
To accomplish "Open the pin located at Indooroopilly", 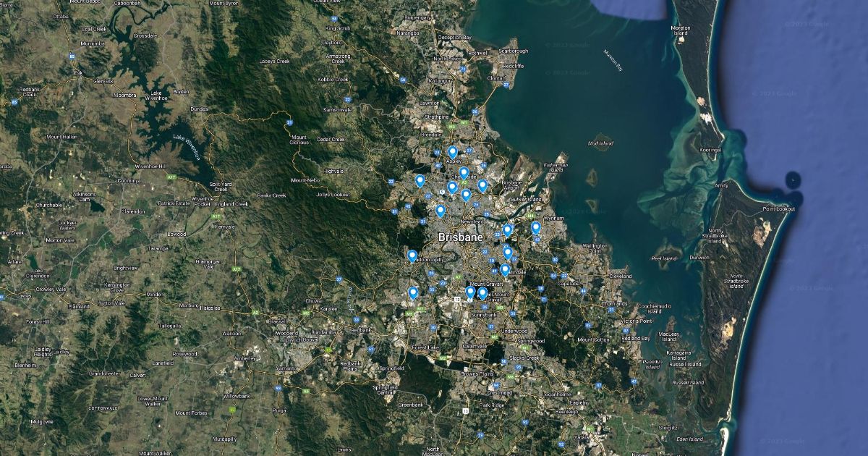I will 412,256.
